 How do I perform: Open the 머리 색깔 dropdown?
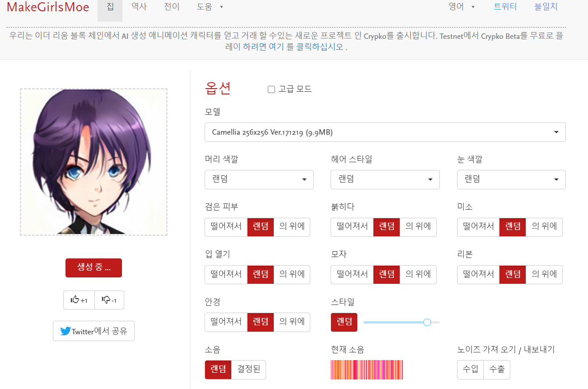point(259,179)
